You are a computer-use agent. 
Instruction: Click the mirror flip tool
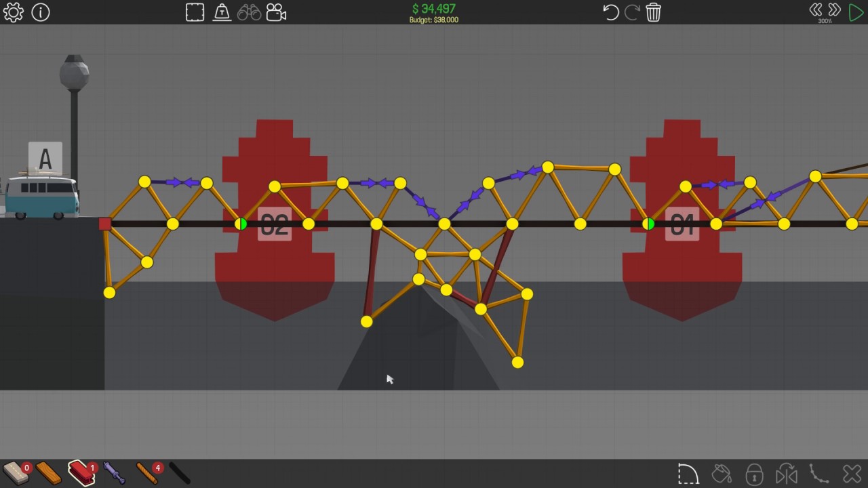[787, 473]
